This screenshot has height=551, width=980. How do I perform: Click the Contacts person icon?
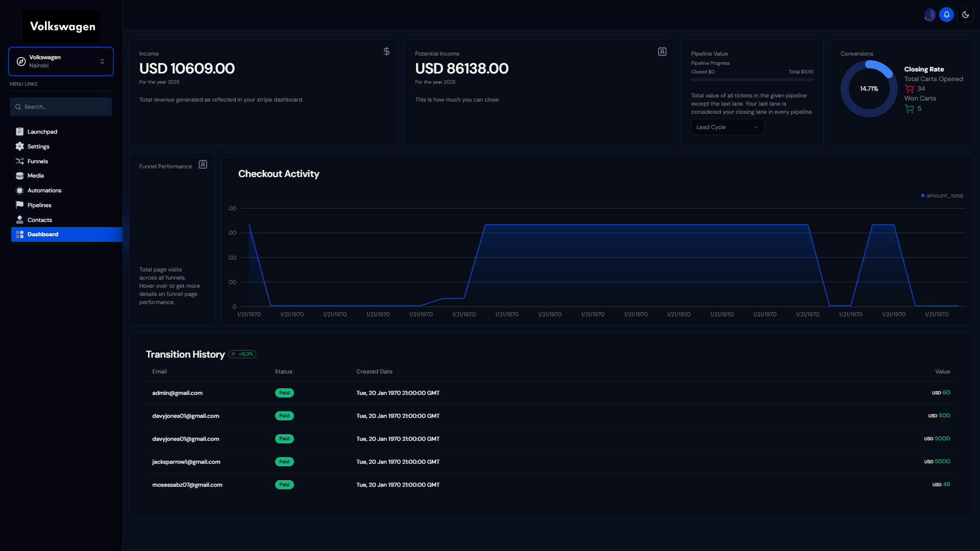click(19, 220)
